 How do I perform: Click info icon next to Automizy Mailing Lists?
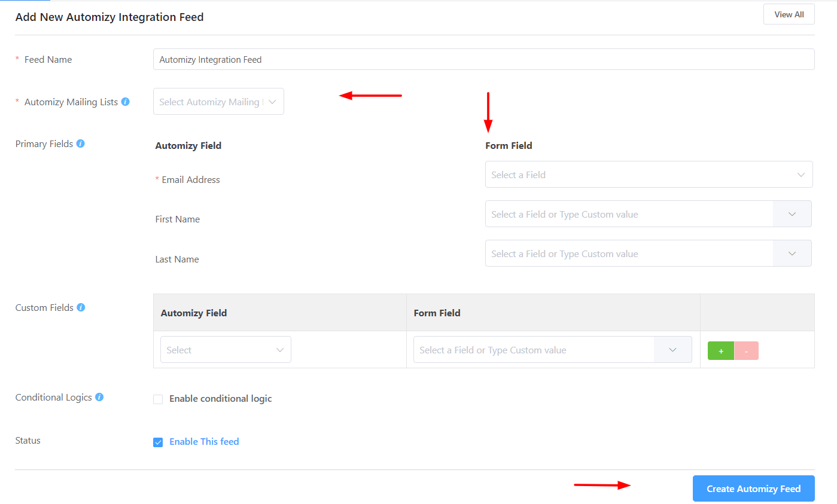(x=125, y=102)
